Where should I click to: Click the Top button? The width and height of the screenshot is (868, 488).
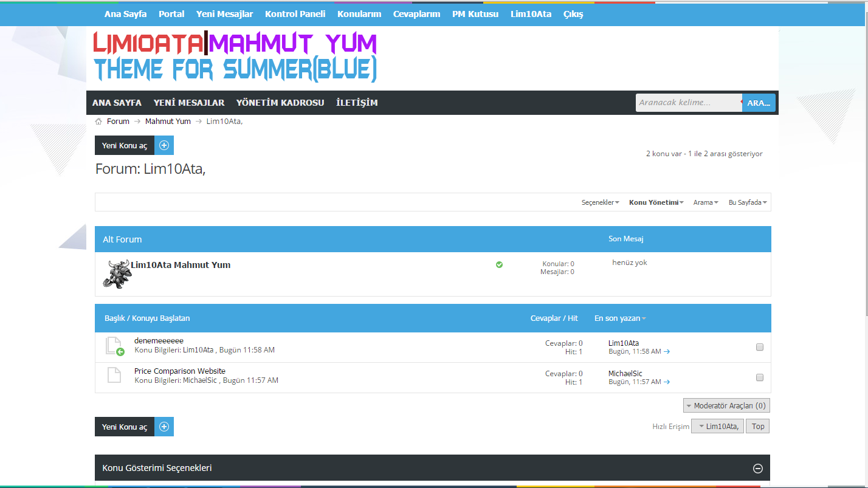(758, 426)
